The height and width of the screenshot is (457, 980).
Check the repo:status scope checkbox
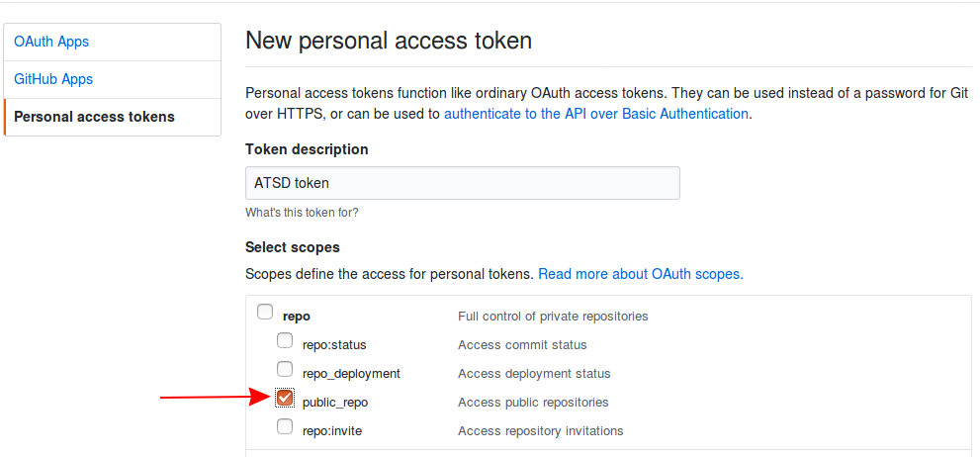285,340
